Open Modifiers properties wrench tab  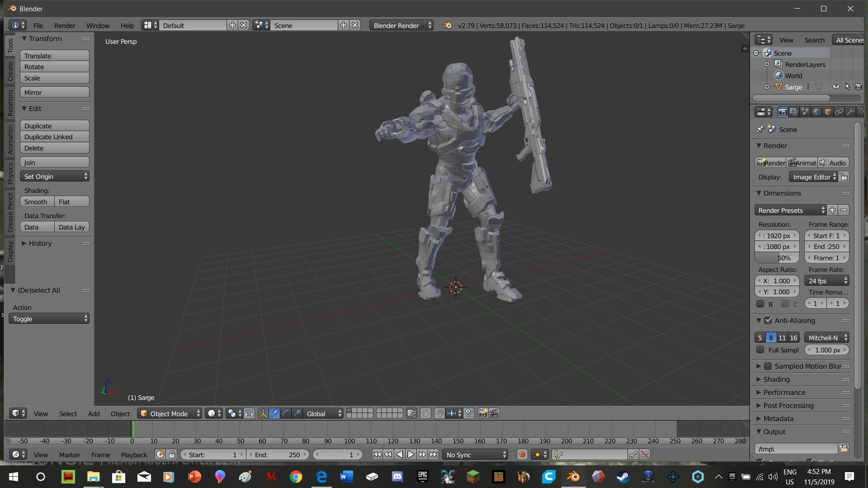850,112
